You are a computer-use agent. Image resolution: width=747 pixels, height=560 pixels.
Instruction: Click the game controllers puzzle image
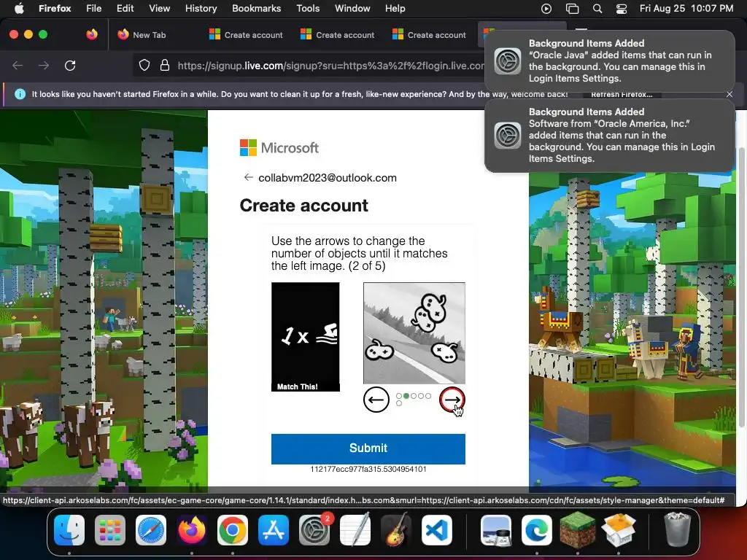[414, 332]
